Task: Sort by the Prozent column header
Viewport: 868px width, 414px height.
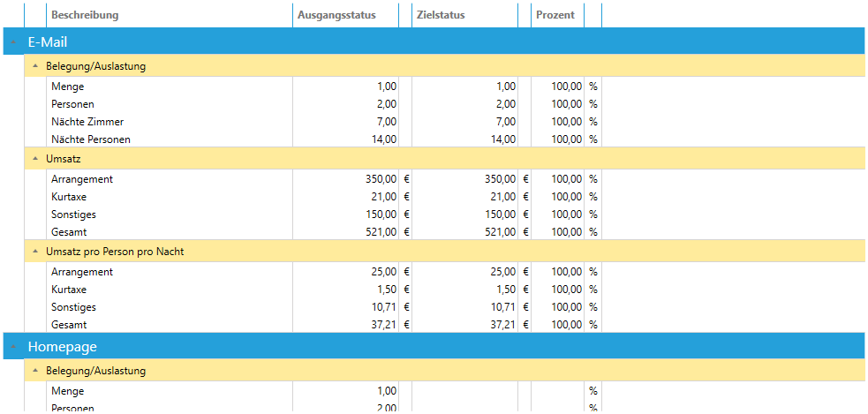Action: pos(556,15)
